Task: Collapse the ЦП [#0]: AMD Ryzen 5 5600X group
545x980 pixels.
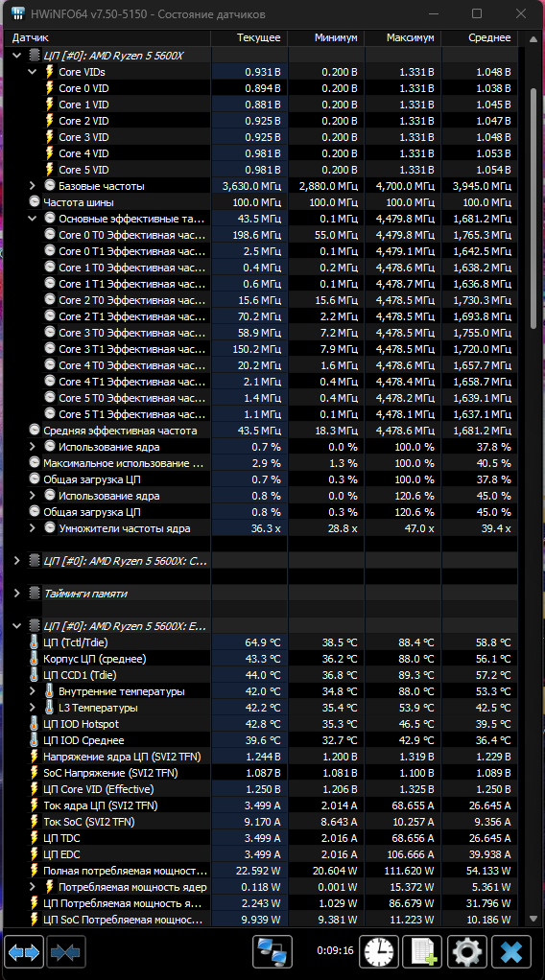Action: [x=17, y=56]
